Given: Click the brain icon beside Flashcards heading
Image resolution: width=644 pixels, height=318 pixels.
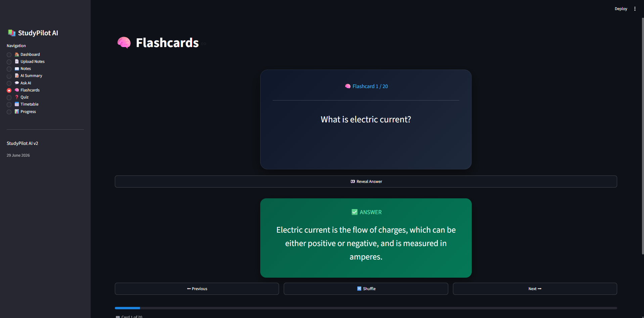Looking at the screenshot, I should coord(124,43).
